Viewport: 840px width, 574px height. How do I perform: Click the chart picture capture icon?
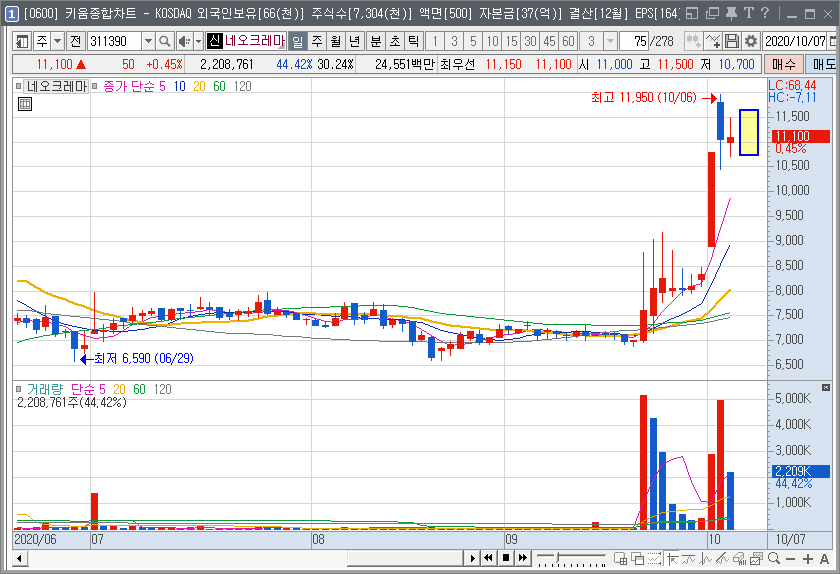coord(756,559)
